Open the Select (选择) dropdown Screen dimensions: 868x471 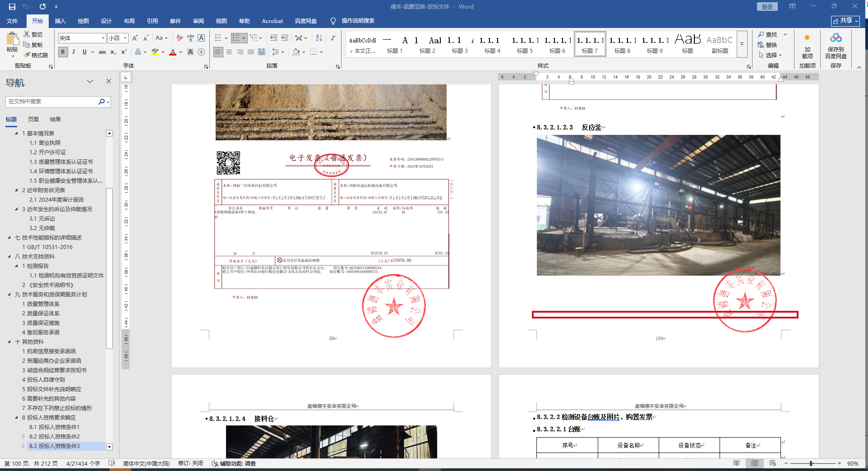pyautogui.click(x=771, y=55)
